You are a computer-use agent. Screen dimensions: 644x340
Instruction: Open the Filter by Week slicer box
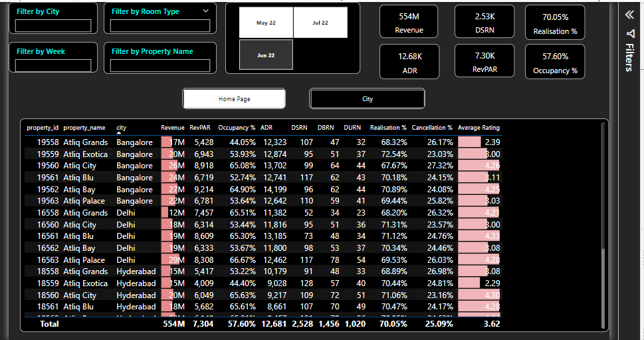pyautogui.click(x=53, y=65)
